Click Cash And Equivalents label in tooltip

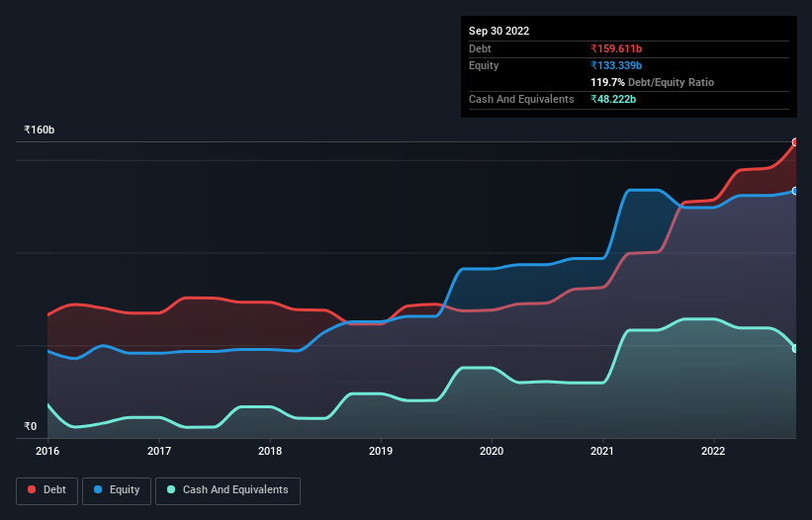coord(521,99)
